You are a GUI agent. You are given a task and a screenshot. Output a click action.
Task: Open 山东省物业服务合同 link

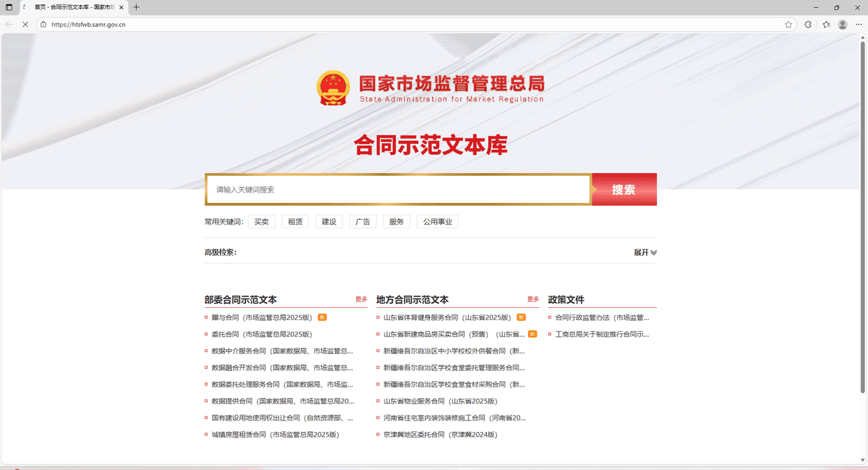(440, 402)
